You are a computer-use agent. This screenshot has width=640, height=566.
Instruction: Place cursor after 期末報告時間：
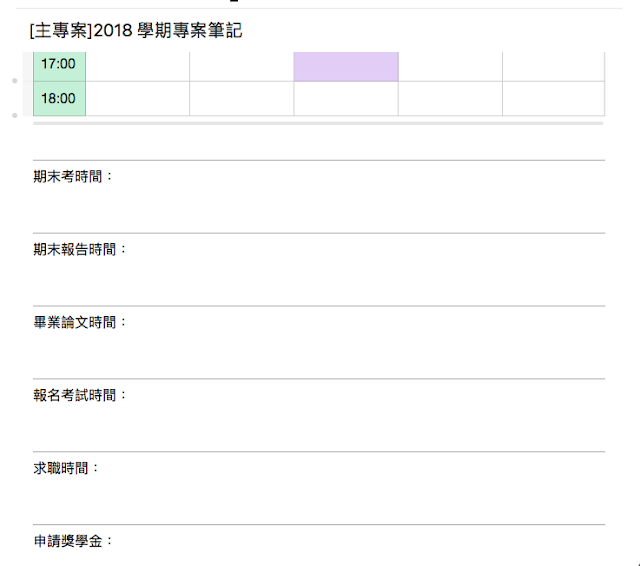[x=128, y=249]
